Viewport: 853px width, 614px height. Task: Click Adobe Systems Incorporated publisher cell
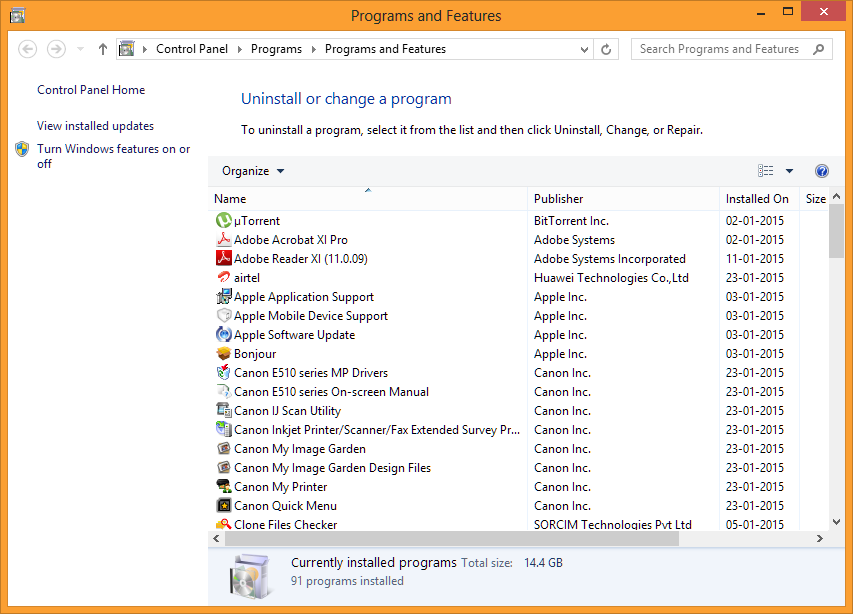click(x=609, y=258)
